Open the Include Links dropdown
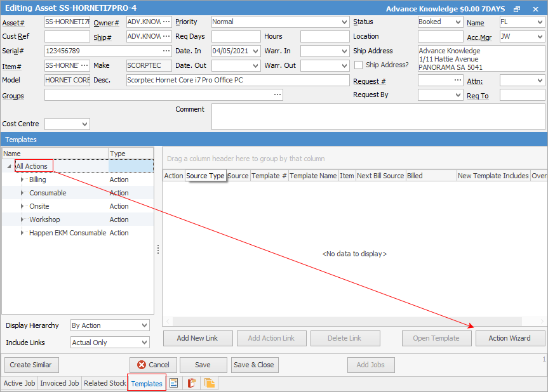Screen dimensions: 548x392 144,343
